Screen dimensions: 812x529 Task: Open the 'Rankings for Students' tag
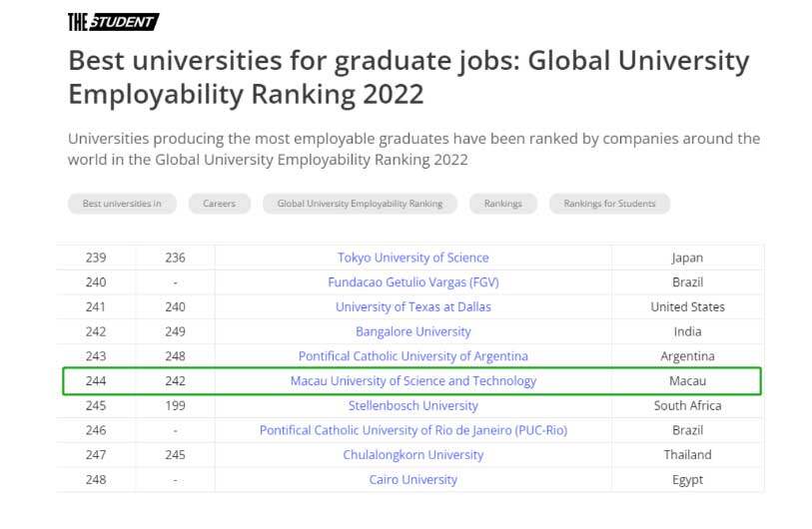[x=609, y=204]
